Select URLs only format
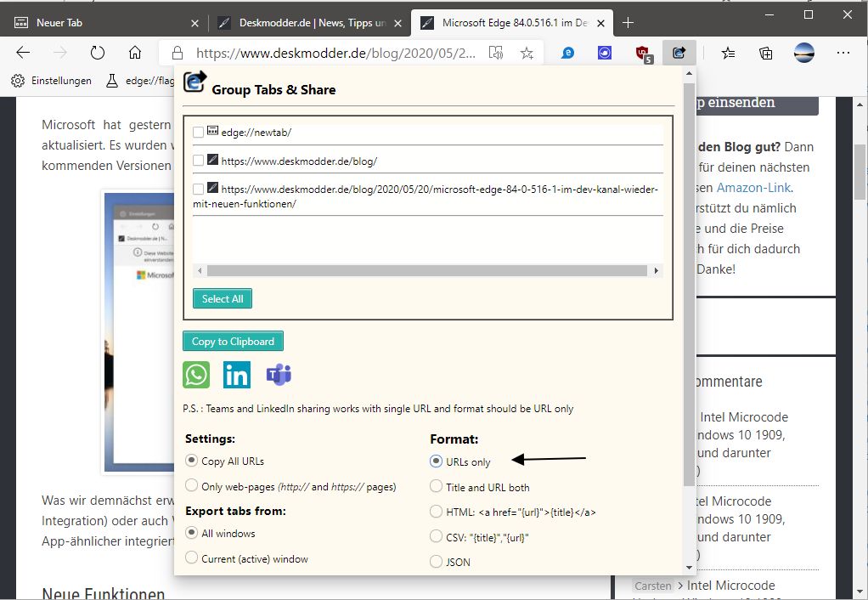868x600 pixels. (437, 461)
